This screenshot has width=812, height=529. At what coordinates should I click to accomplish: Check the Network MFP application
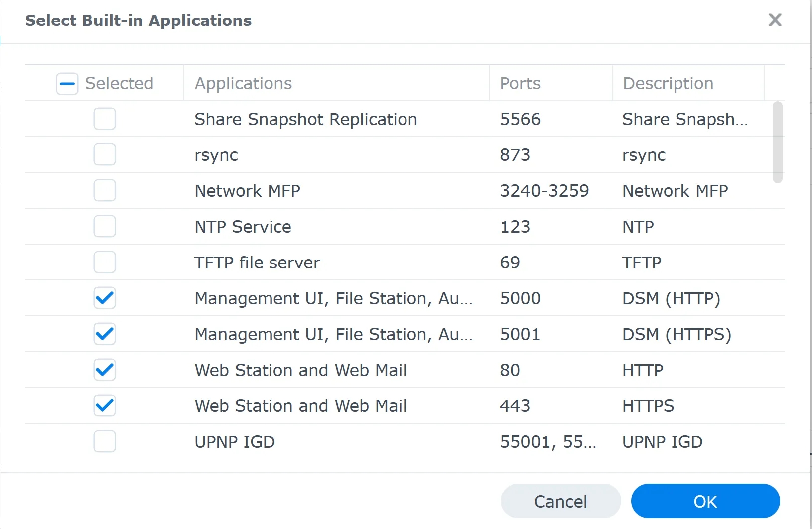click(x=104, y=190)
